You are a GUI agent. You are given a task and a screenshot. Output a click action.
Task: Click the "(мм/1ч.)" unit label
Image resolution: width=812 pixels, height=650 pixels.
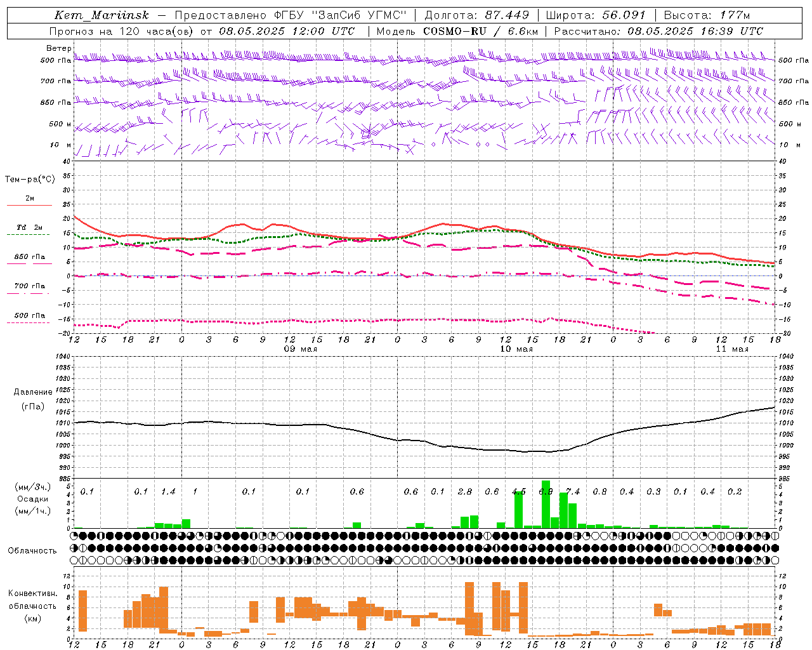32,511
